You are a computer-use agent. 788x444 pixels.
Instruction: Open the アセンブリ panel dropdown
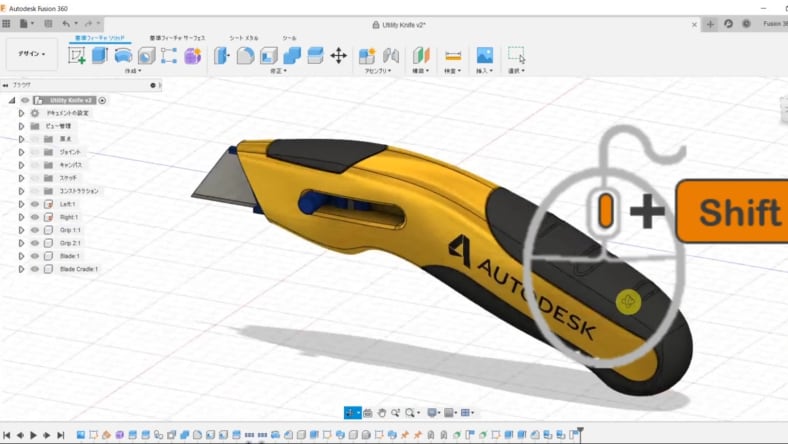[378, 71]
